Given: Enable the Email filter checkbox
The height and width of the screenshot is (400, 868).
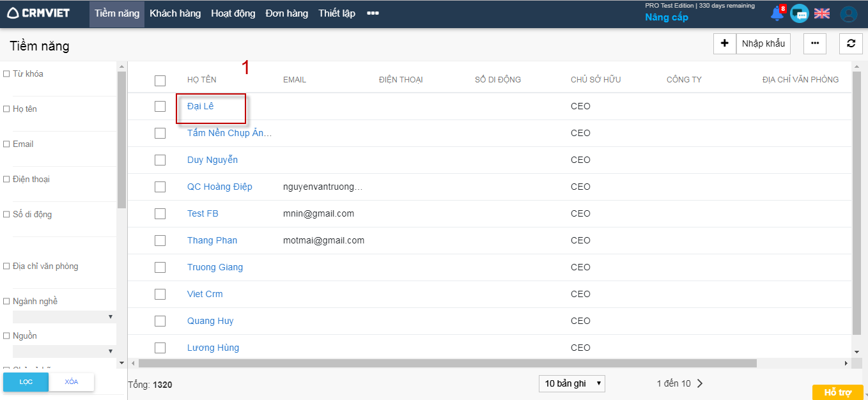Looking at the screenshot, I should coord(6,144).
